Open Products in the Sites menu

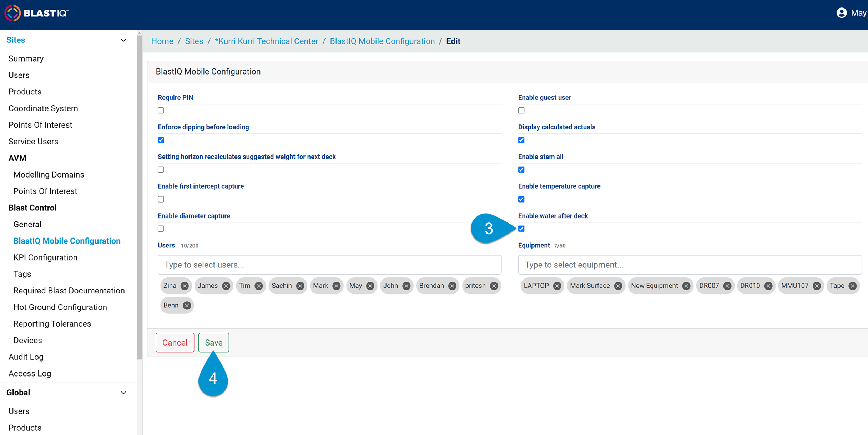25,92
